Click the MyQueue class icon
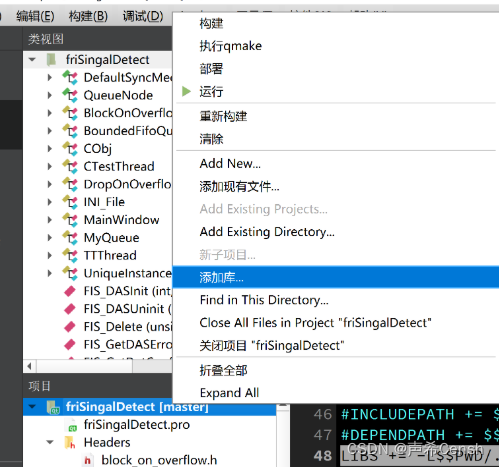The width and height of the screenshot is (499, 467). point(70,237)
